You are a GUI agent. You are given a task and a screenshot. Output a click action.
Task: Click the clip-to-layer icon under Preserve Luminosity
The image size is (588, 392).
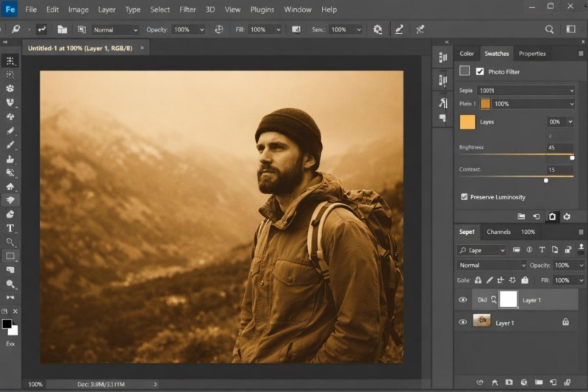click(x=537, y=216)
